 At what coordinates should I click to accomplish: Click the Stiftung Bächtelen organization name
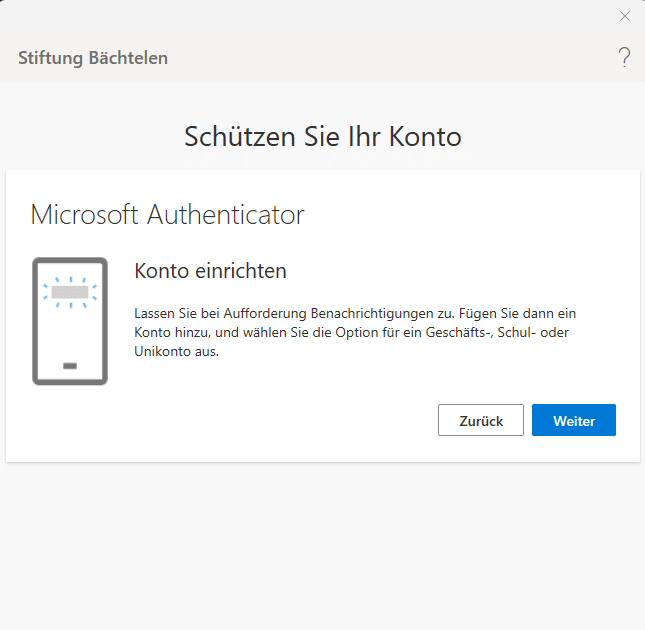point(93,58)
